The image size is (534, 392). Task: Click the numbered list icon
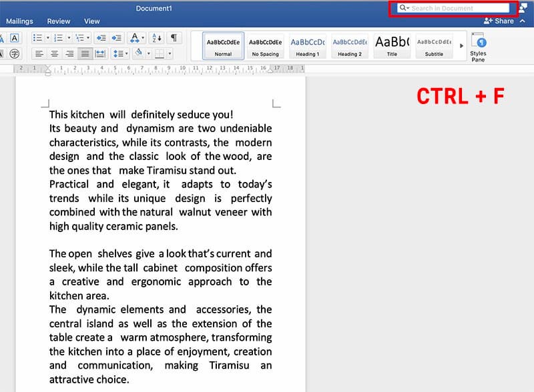[58, 38]
